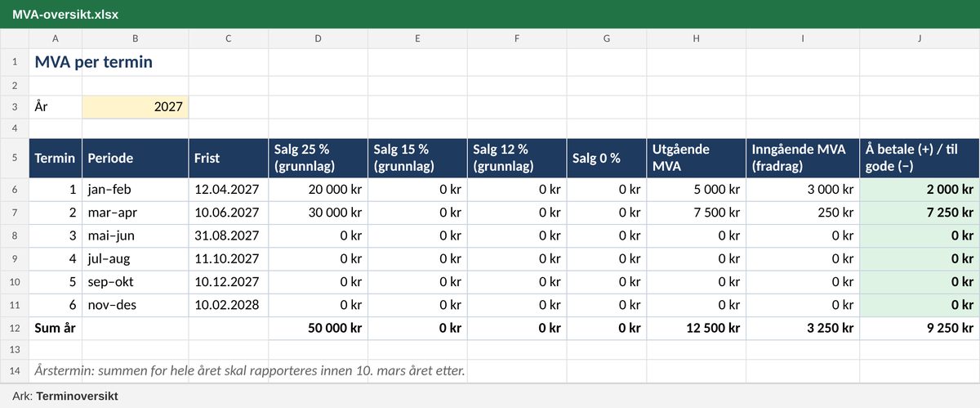The width and height of the screenshot is (980, 408).
Task: Select the 'Salg 0 %' header cell
Action: 606,158
